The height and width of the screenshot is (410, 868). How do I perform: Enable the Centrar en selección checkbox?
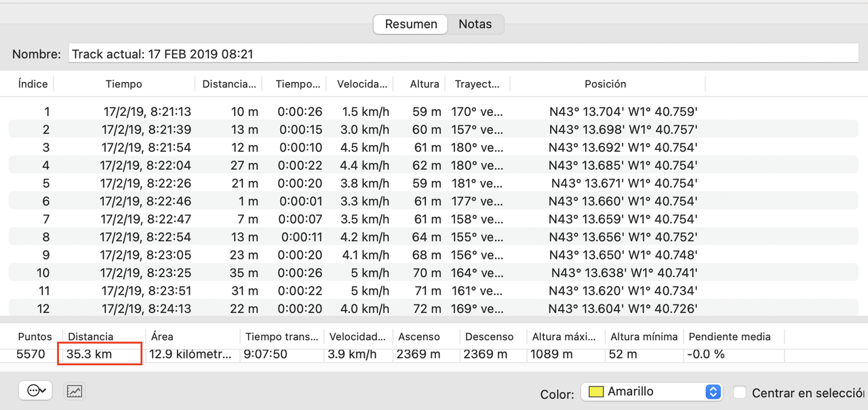[x=740, y=392]
